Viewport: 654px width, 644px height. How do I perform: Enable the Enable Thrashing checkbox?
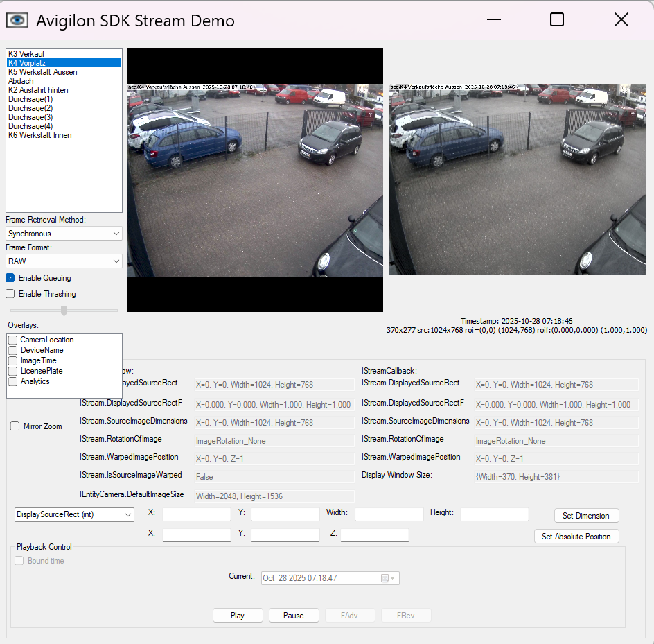[x=10, y=294]
